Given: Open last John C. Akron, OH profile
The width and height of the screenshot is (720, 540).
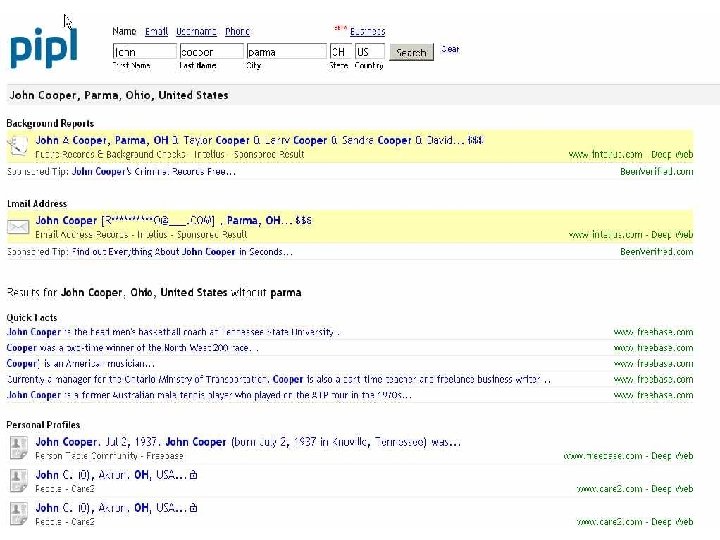Looking at the screenshot, I should click(111, 508).
